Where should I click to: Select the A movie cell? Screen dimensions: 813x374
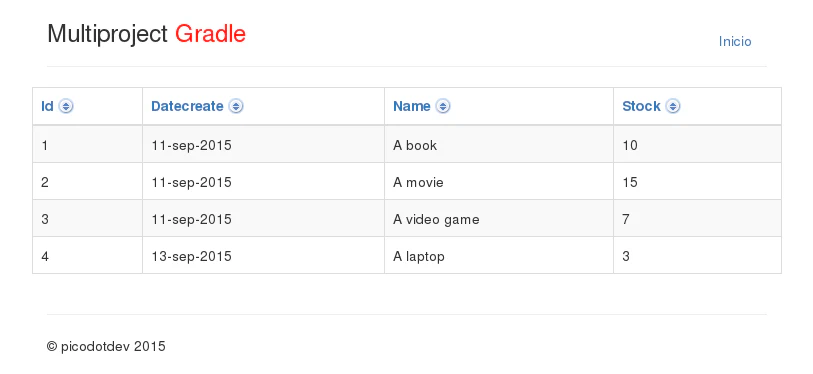pos(499,182)
